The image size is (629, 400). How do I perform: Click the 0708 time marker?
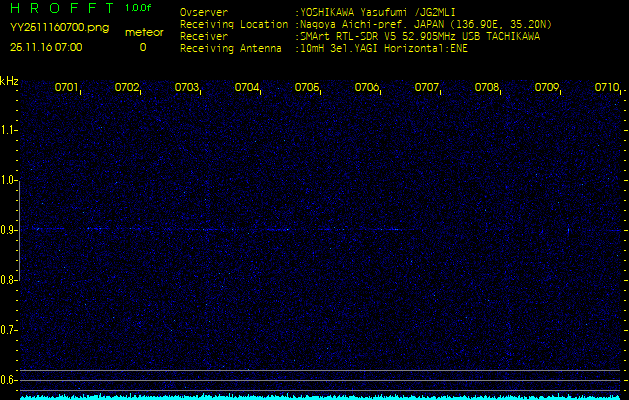(486, 87)
